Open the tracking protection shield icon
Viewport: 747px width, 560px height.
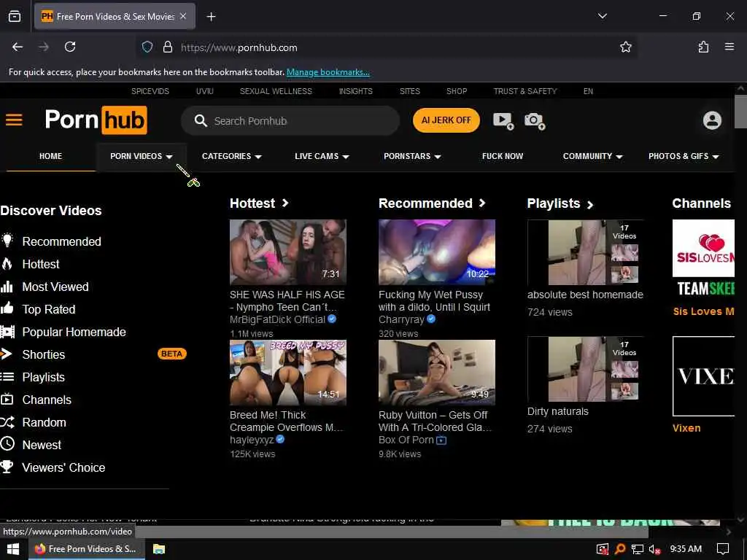[147, 47]
